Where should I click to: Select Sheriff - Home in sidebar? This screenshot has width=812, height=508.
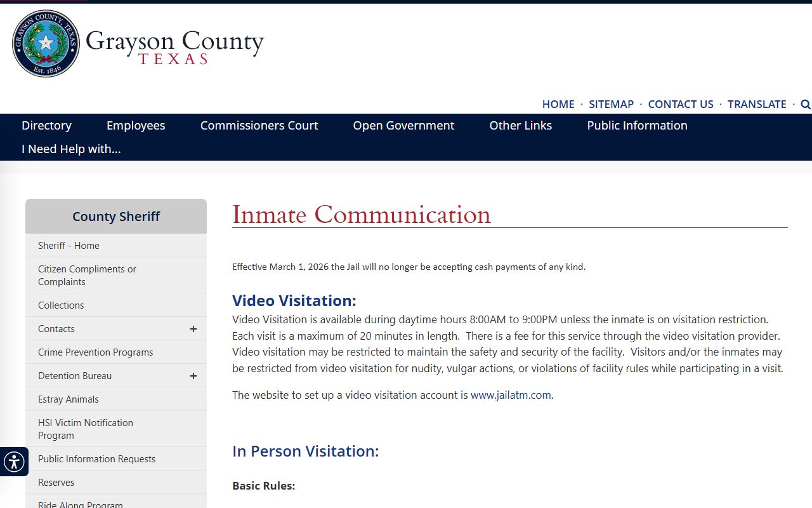tap(116, 246)
